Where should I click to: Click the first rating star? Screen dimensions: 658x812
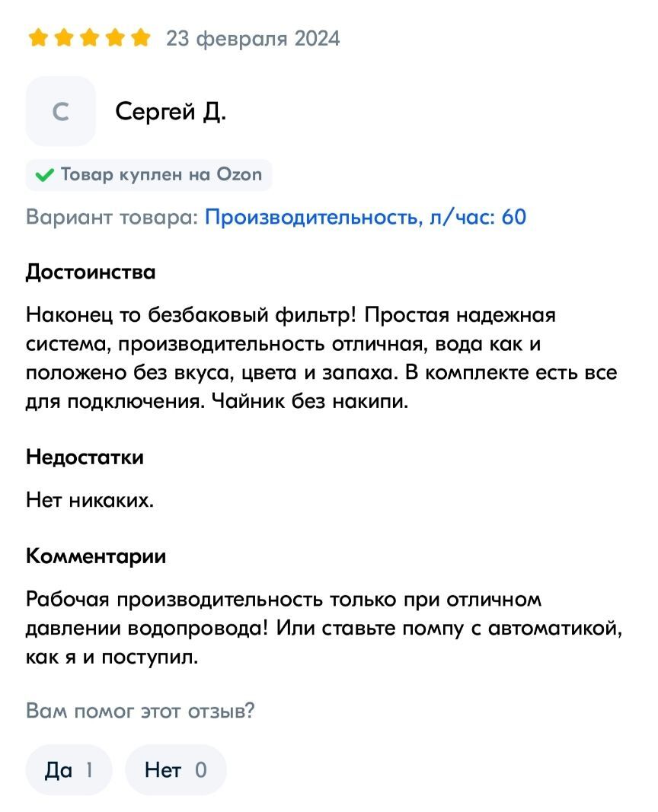[38, 38]
